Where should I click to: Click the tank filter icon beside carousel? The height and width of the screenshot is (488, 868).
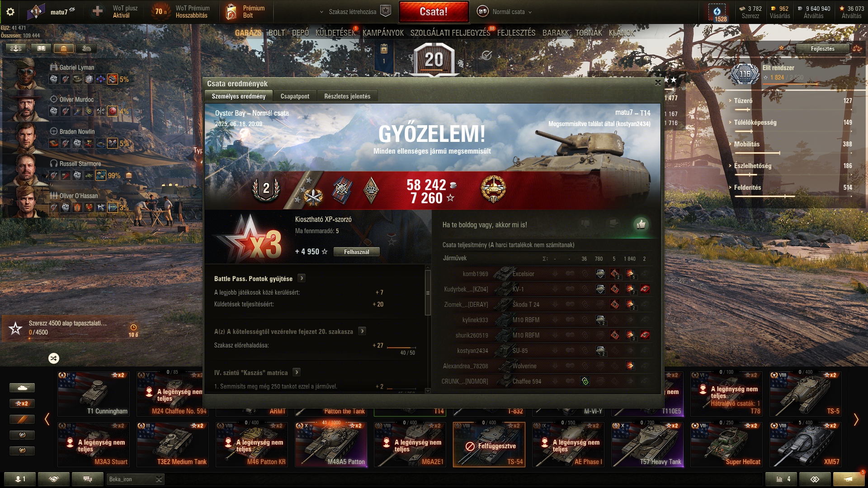point(22,388)
